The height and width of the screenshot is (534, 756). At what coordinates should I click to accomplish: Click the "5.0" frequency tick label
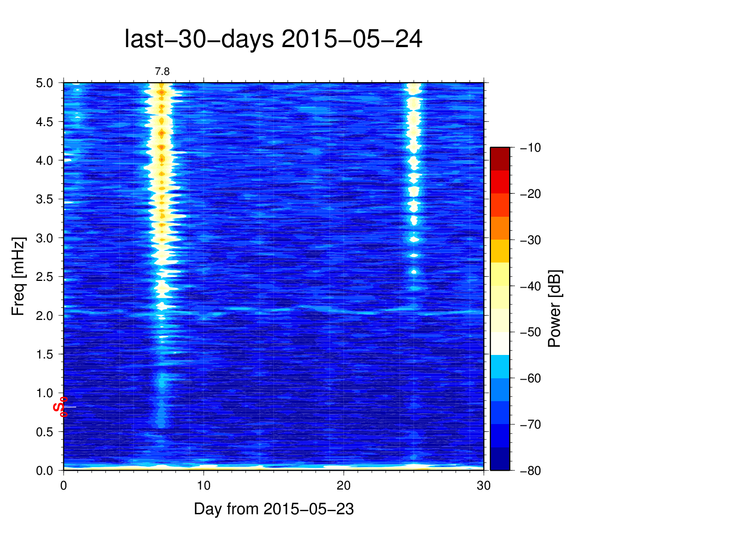point(44,83)
